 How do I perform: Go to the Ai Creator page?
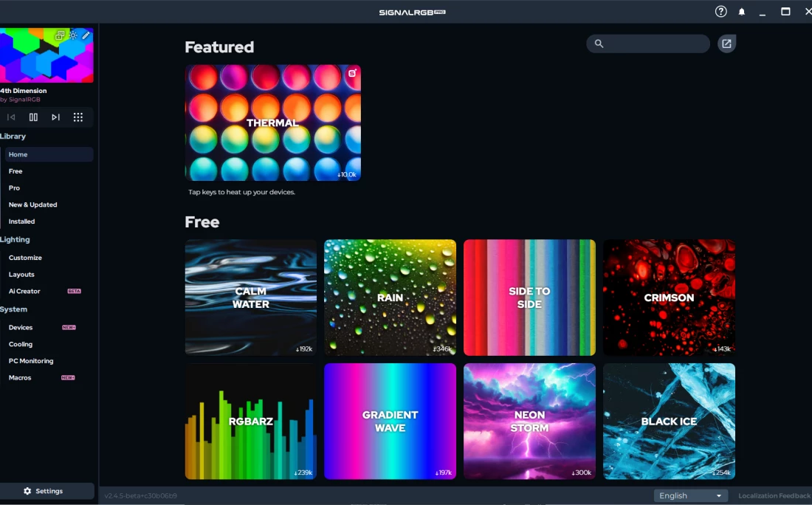tap(24, 291)
